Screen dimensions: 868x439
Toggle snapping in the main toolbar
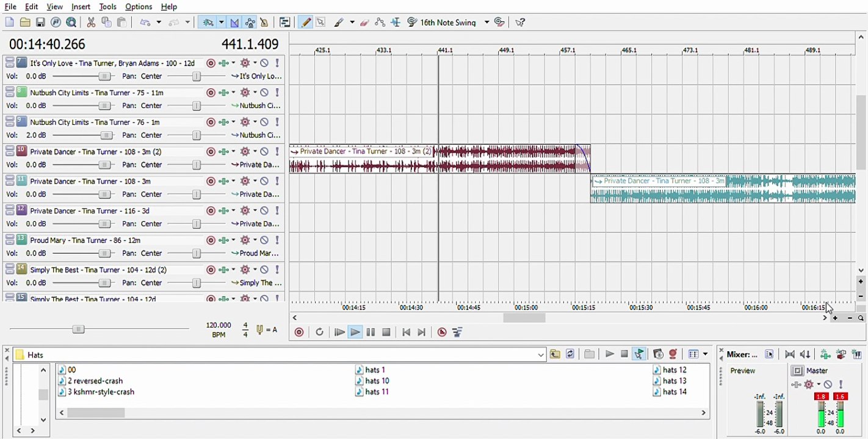[208, 23]
